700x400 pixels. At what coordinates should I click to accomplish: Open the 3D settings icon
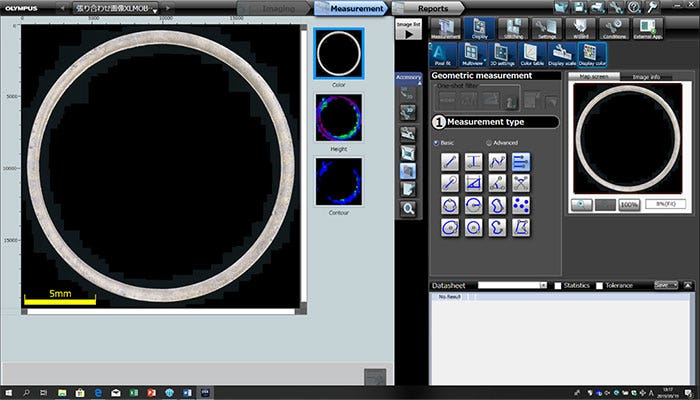click(x=500, y=55)
